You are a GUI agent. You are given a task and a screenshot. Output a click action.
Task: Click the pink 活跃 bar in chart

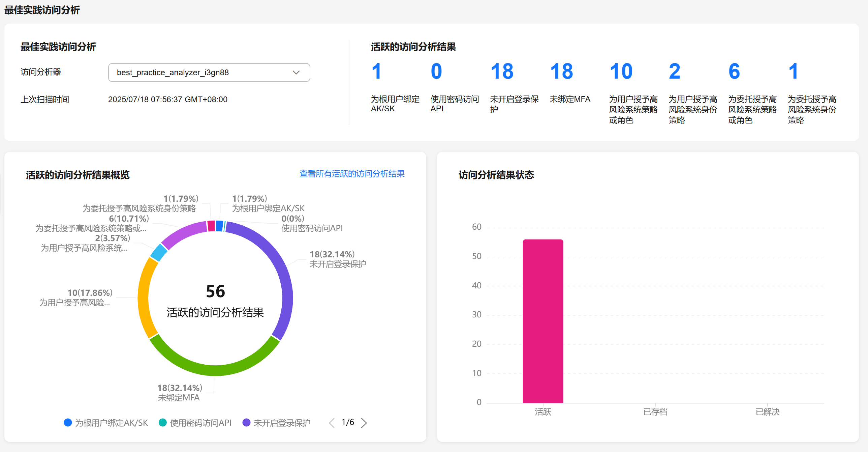(x=542, y=320)
